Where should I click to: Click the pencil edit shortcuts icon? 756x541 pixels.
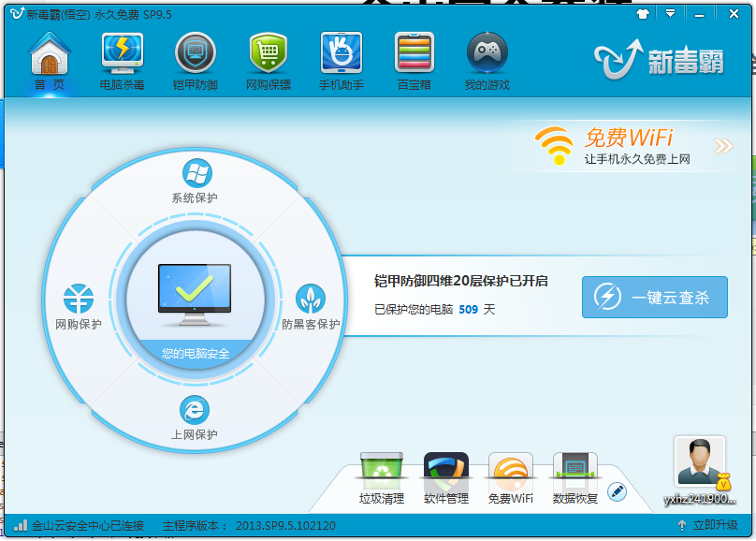coord(617,491)
